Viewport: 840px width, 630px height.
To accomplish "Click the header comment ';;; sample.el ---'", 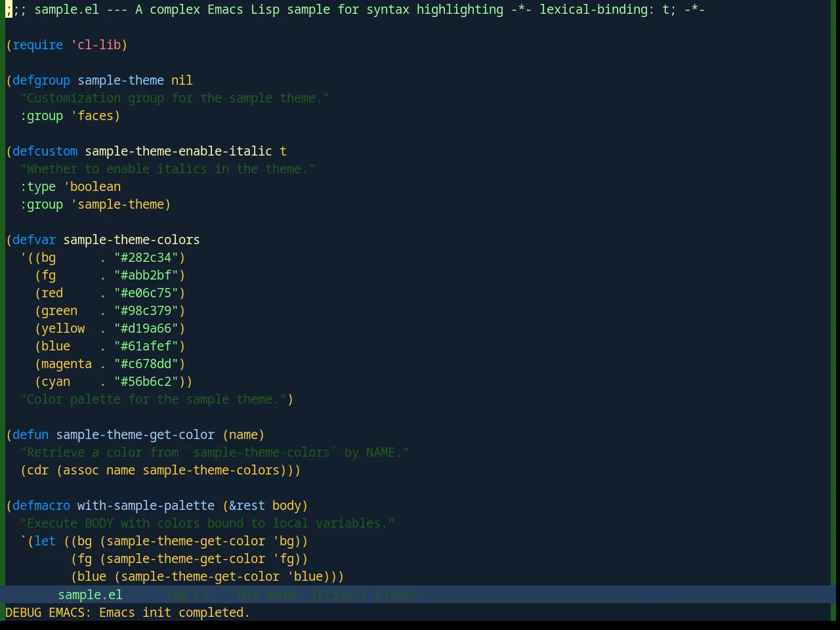I will point(67,9).
